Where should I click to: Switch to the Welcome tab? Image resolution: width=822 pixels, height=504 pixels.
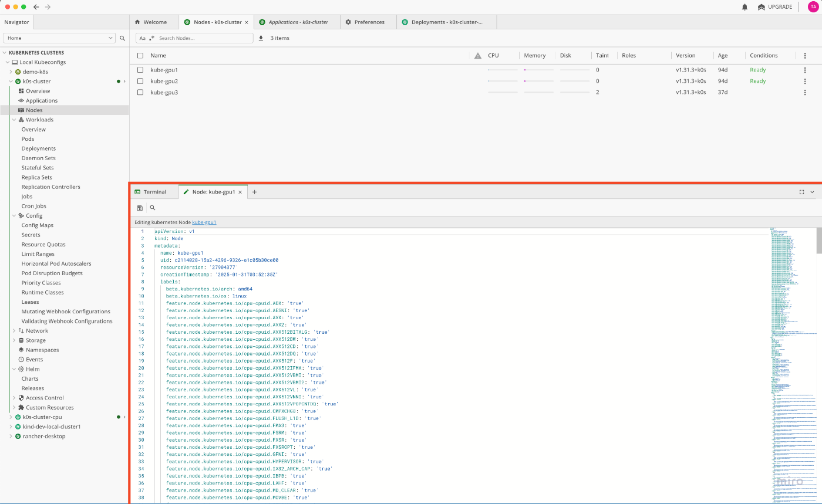pyautogui.click(x=154, y=22)
